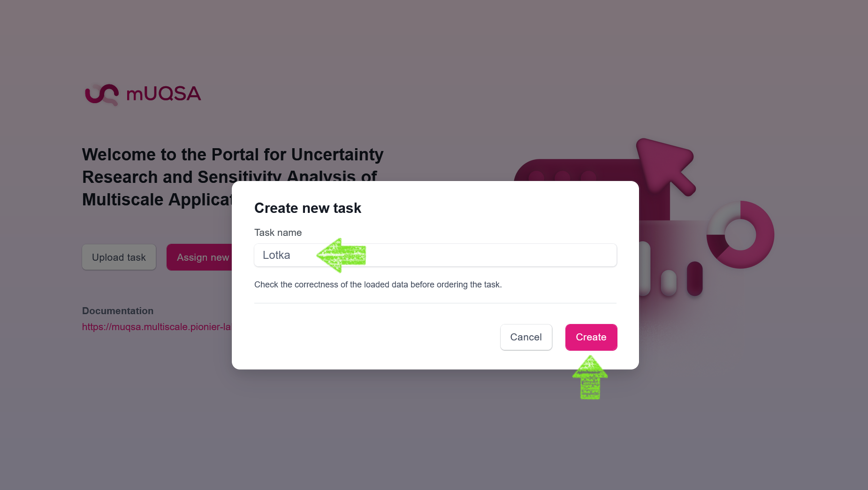Click the mUQSA brand name text

click(x=164, y=94)
